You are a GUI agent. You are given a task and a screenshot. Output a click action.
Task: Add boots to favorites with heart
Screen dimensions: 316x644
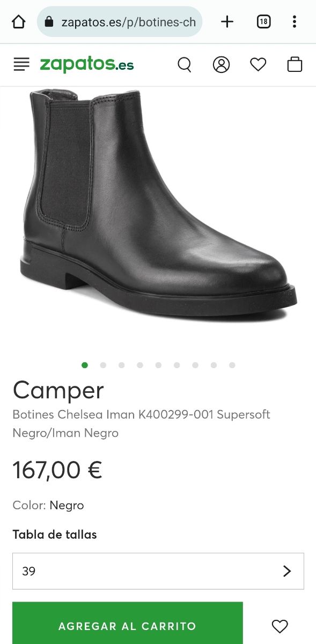click(280, 626)
